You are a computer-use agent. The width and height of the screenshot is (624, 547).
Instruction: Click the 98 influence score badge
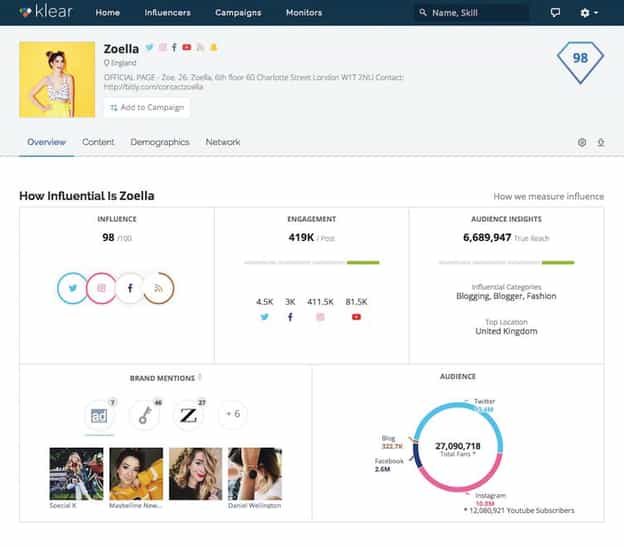(580, 62)
